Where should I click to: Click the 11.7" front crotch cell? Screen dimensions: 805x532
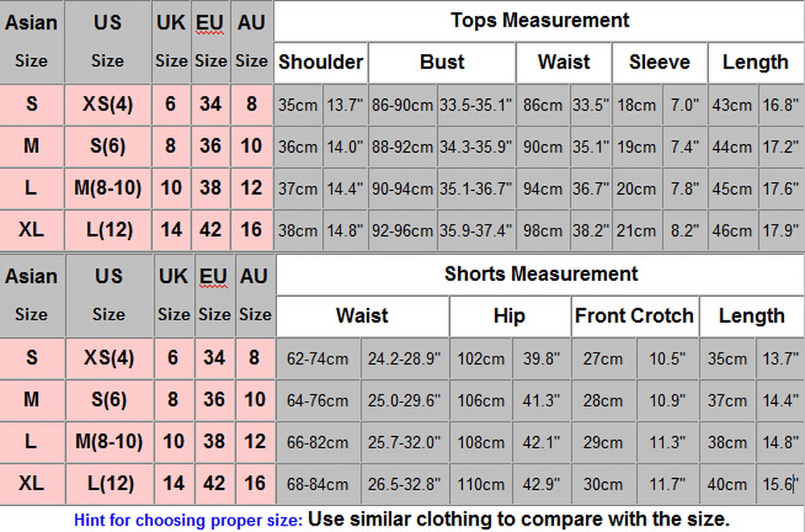[x=667, y=485]
